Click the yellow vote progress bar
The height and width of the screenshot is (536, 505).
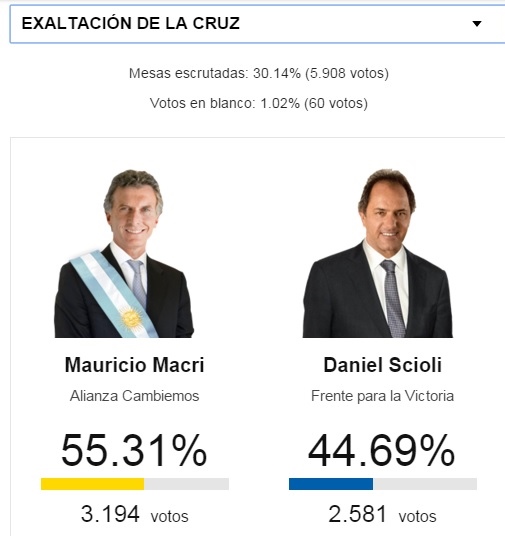tap(92, 484)
